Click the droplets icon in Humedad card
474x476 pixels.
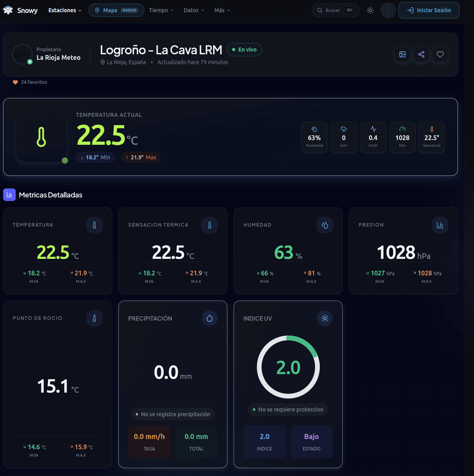click(325, 225)
